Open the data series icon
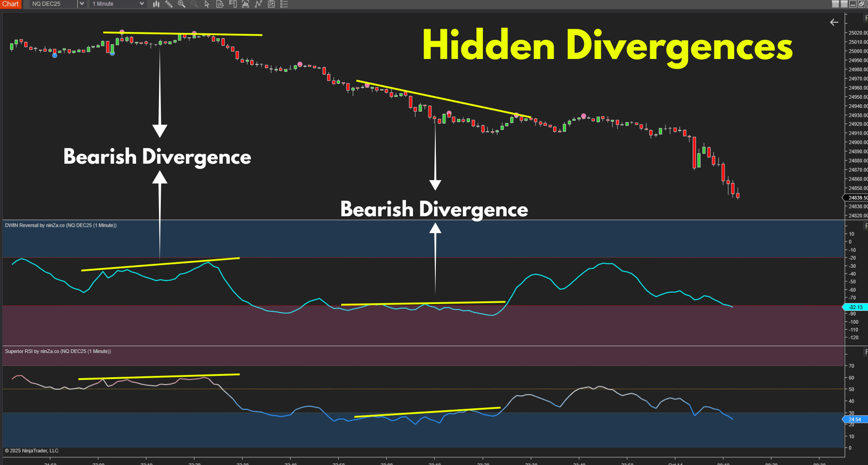The width and height of the screenshot is (868, 465). [x=271, y=4]
